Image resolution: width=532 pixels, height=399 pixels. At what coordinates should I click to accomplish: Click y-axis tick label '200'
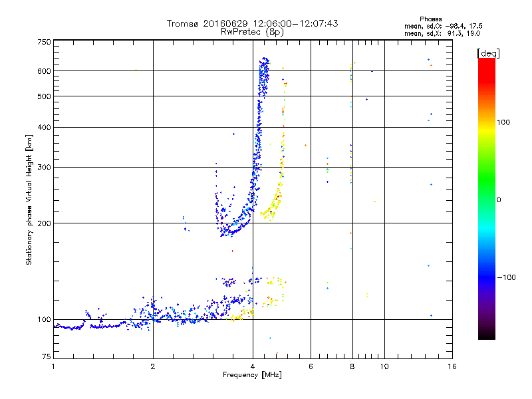[44, 223]
